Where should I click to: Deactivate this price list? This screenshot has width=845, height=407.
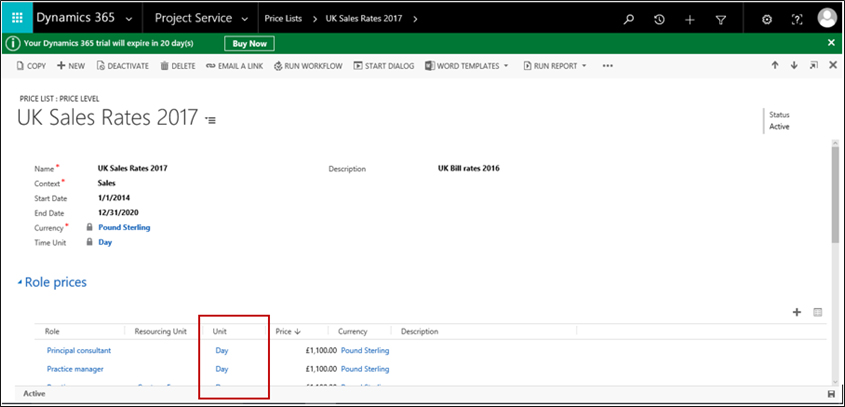(122, 66)
